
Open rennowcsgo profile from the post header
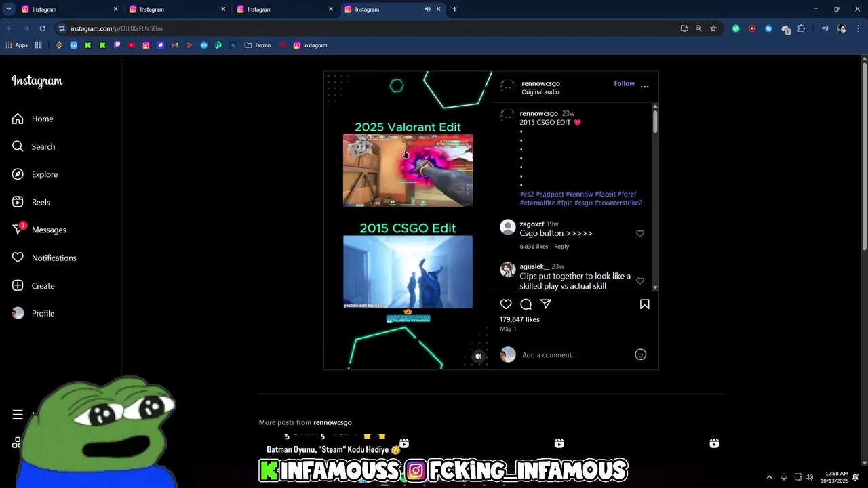540,83
